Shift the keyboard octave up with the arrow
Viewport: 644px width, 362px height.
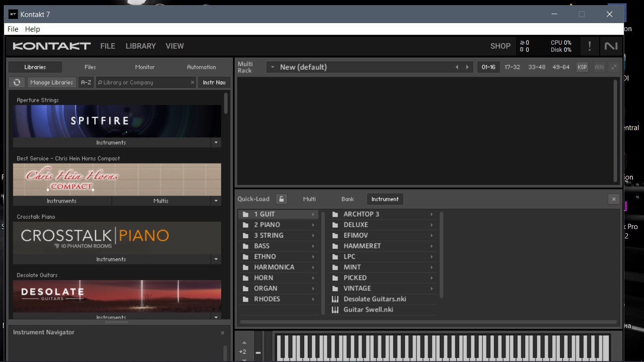click(x=244, y=343)
